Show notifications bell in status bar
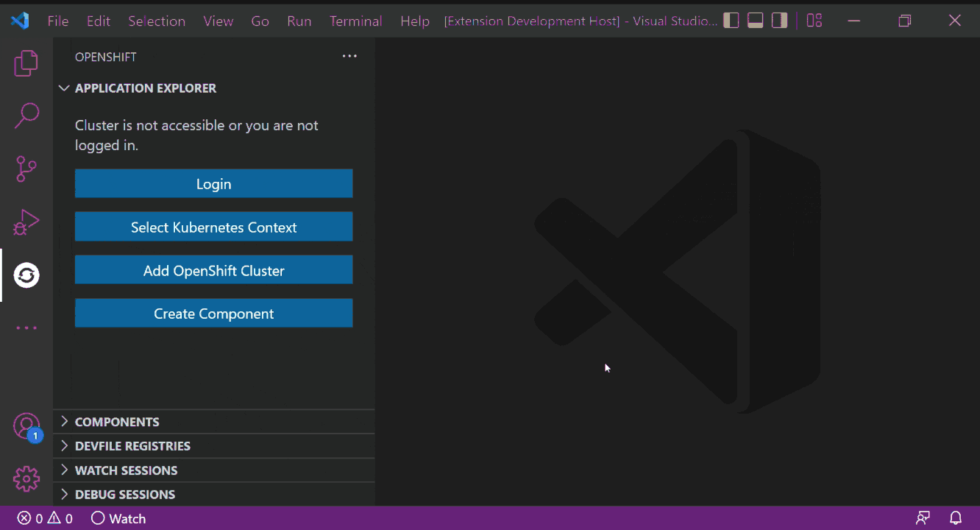This screenshot has height=530, width=980. coord(955,518)
